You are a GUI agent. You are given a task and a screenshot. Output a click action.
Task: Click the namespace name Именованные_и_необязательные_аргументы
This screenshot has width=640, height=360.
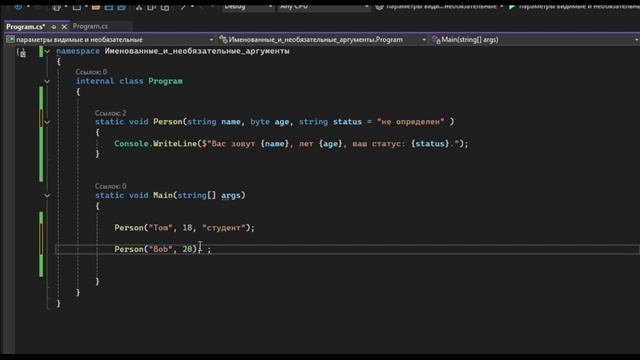pyautogui.click(x=197, y=51)
